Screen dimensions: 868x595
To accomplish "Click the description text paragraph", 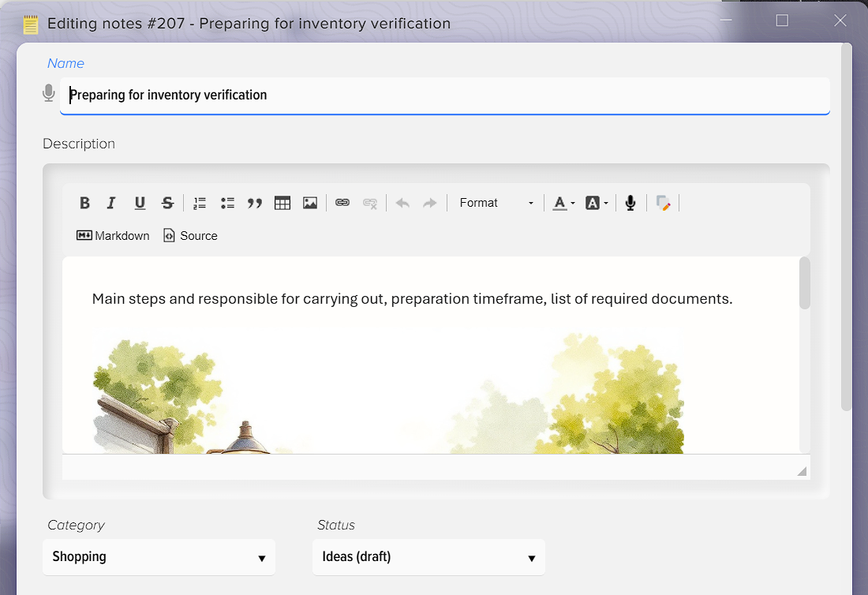I will coord(412,299).
